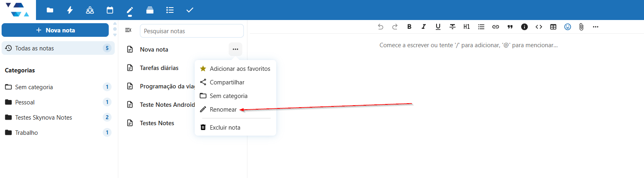The height and width of the screenshot is (178, 644).
Task: Select Excluir nota from the menu
Action: tap(225, 128)
